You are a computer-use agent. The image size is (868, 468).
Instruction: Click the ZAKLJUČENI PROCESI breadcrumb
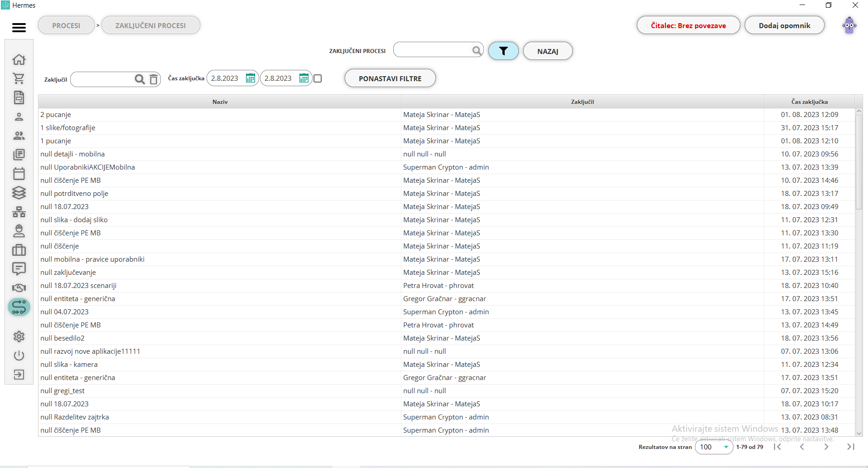point(150,25)
